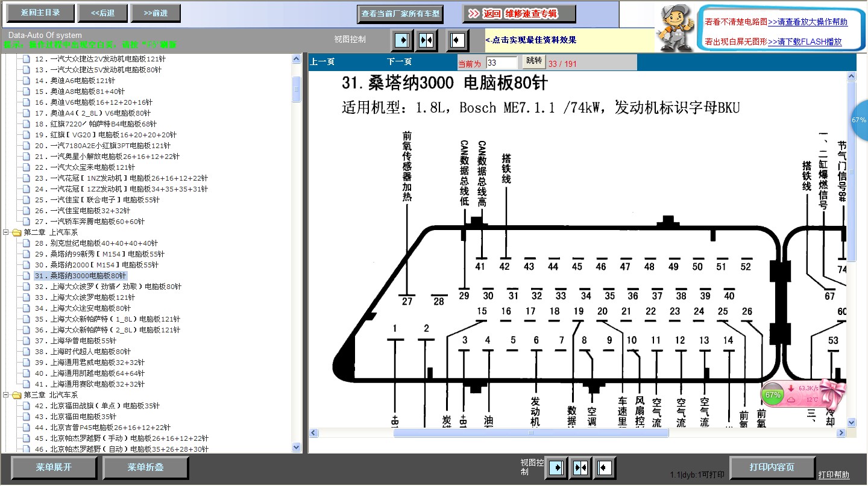Select 45. 北京帕杰罗越野(手动)电脑板26+16+12+22针

(121, 438)
